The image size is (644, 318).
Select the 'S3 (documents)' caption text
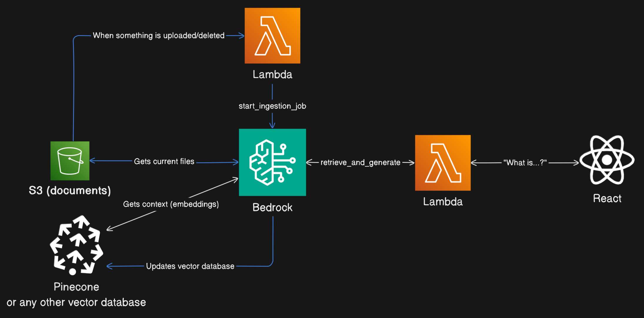(x=70, y=191)
